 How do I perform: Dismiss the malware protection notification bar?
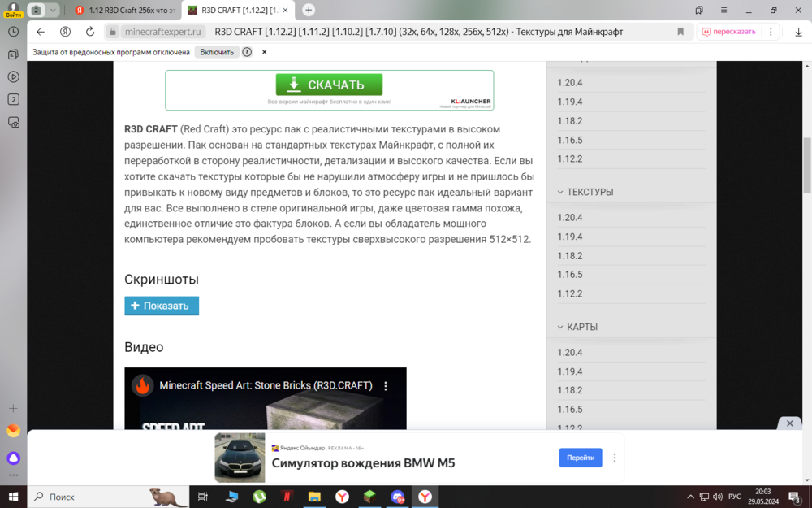click(x=264, y=52)
